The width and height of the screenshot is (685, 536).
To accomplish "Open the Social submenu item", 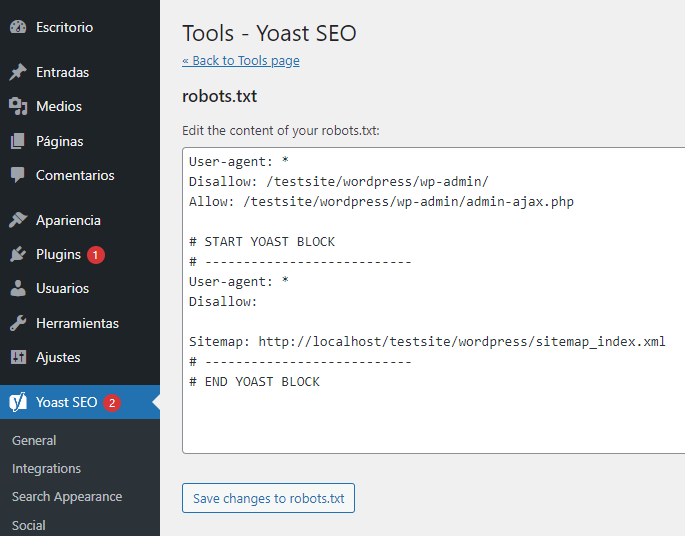I will [29, 525].
